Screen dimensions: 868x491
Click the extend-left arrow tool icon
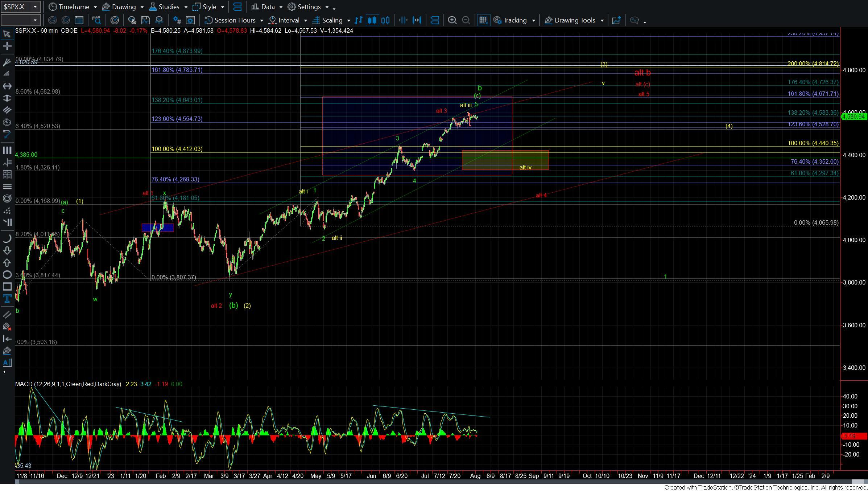(7, 339)
